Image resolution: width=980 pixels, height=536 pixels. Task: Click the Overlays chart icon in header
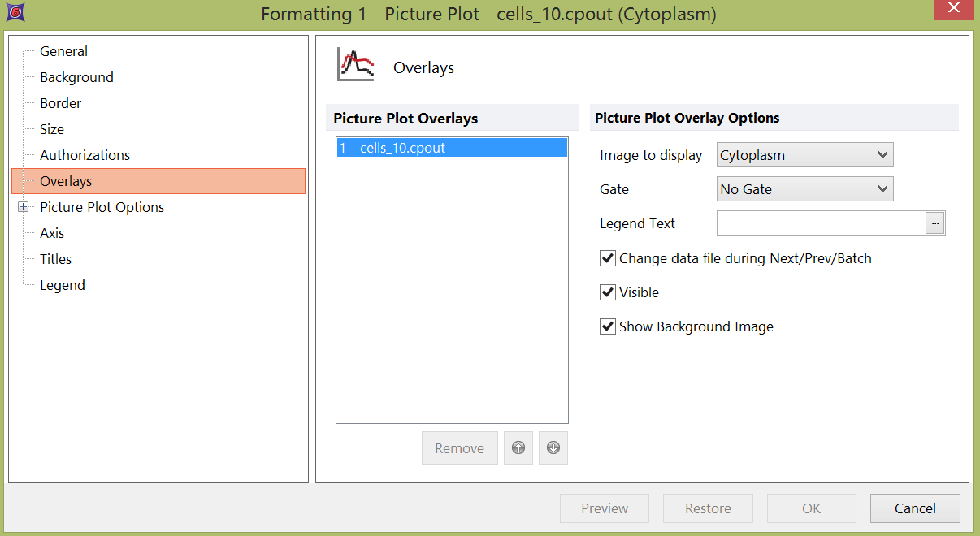(356, 66)
